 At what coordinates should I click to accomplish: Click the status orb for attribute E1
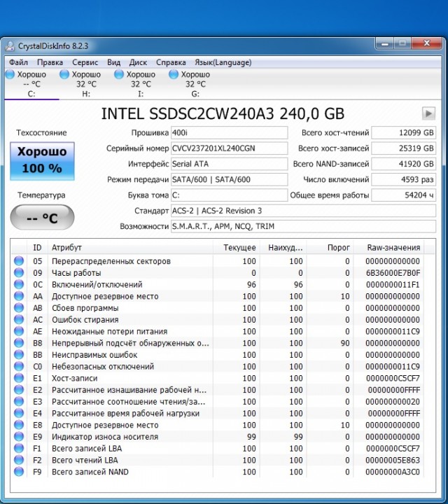[x=19, y=378]
